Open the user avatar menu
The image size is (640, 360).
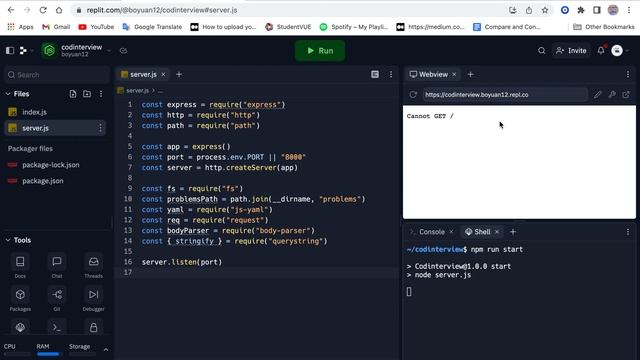coord(617,51)
